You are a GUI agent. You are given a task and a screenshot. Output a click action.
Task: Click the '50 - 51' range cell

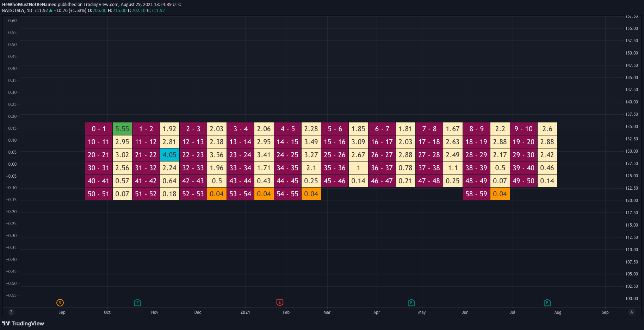[x=99, y=194]
